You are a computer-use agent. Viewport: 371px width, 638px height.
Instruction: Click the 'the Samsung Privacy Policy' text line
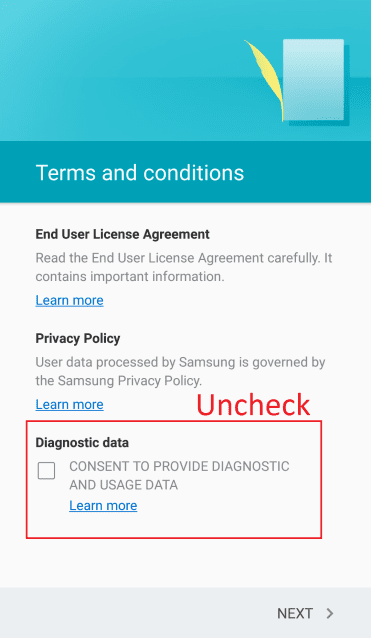[x=119, y=381]
